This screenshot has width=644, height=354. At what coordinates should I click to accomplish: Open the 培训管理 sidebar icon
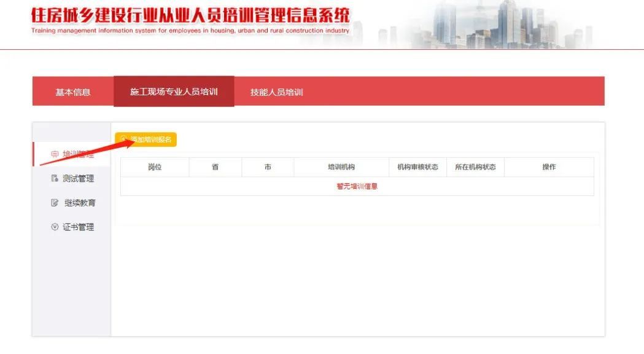(x=55, y=154)
